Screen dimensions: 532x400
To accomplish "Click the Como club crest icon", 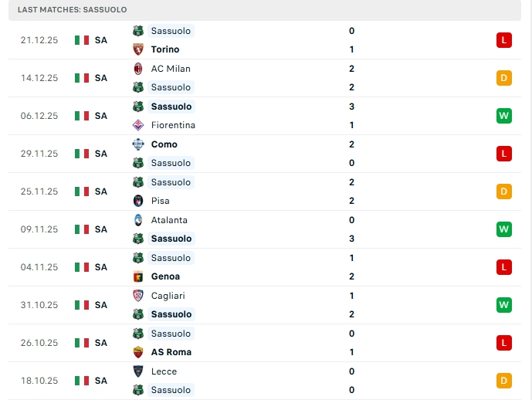I will coord(138,144).
